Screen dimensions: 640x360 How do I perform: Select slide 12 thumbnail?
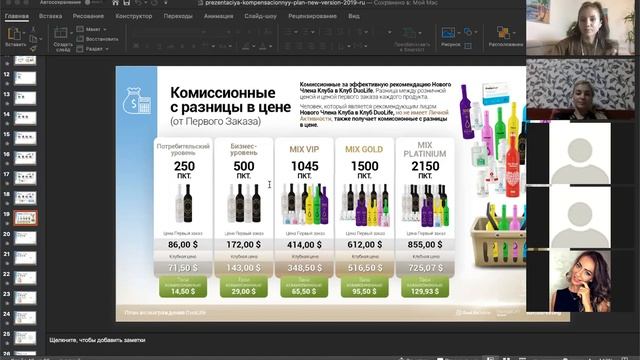pos(25,78)
